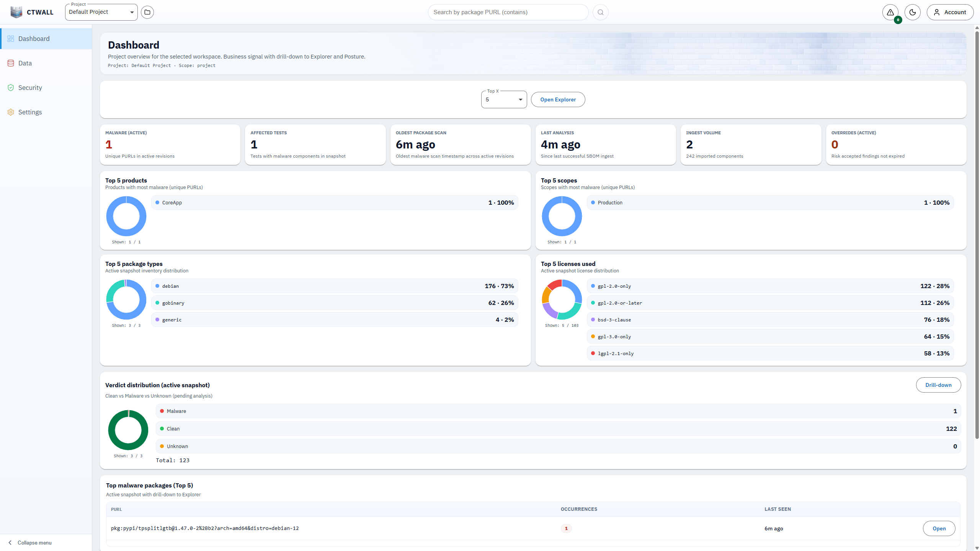Viewport: 980px width, 551px height.
Task: Click the Top 5 licenses donut chart
Action: point(561,300)
